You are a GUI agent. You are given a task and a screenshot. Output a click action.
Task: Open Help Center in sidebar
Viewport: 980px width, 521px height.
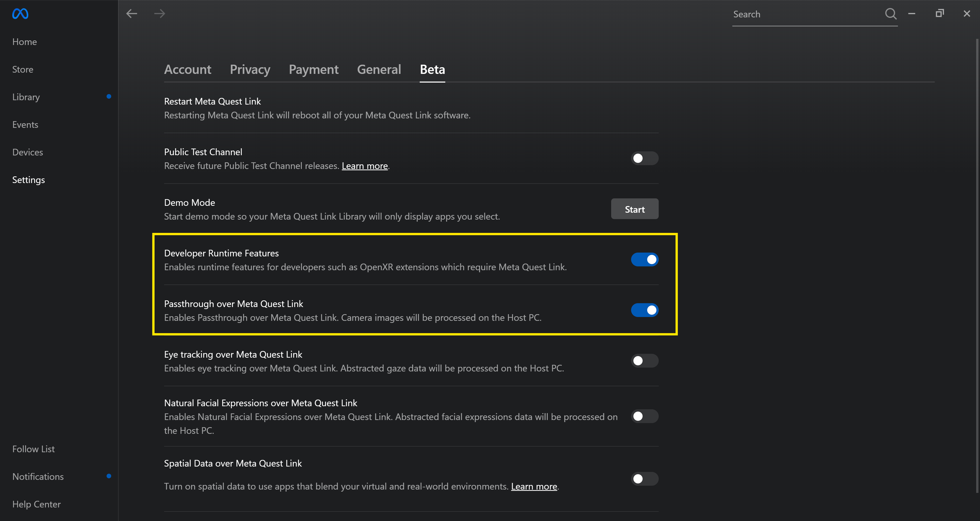coord(37,504)
